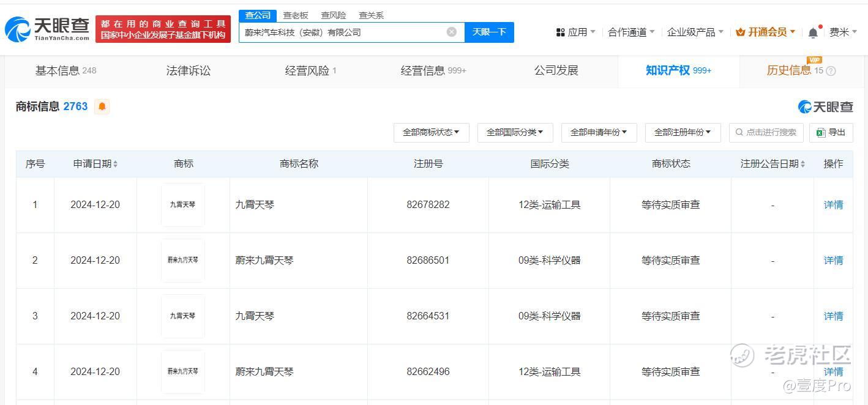
Task: Click the help icon beside 历史信息
Action: tap(831, 71)
